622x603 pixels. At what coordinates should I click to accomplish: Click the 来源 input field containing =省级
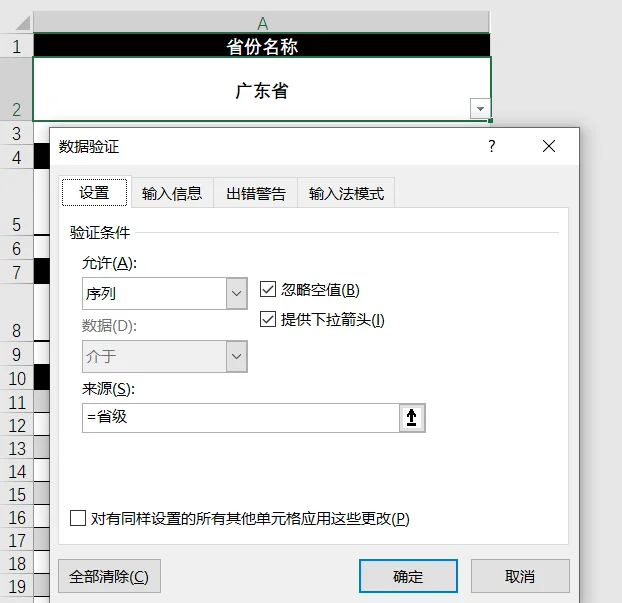(241, 418)
